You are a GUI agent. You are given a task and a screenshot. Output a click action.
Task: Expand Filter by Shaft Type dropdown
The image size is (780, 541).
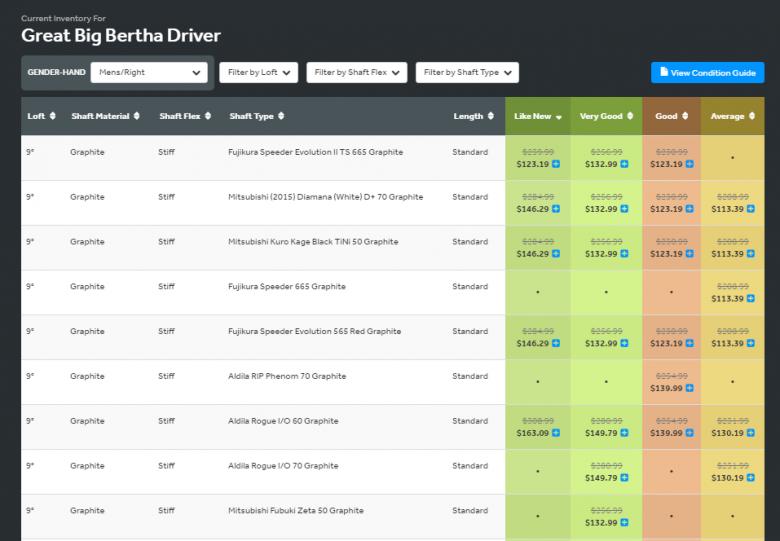point(467,72)
